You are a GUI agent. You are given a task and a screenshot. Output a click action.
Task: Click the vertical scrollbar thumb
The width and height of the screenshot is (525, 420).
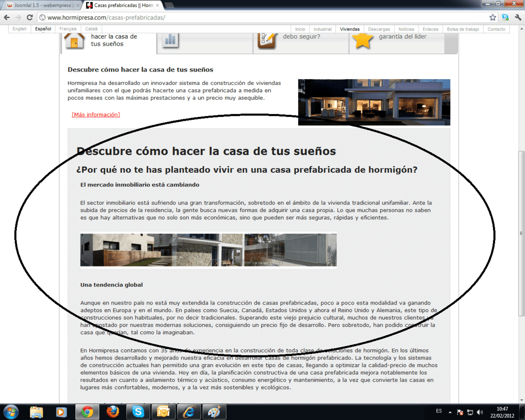tap(521, 233)
